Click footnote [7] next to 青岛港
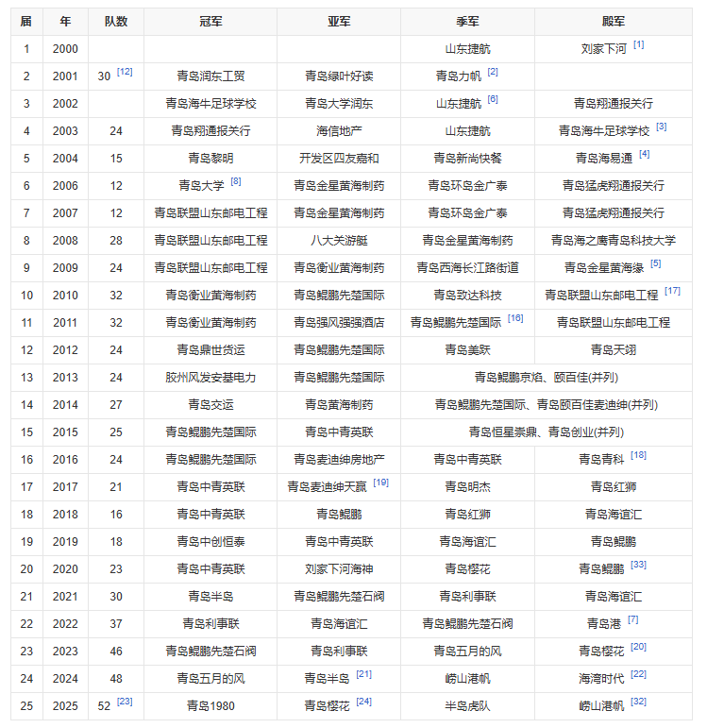 coord(632,619)
